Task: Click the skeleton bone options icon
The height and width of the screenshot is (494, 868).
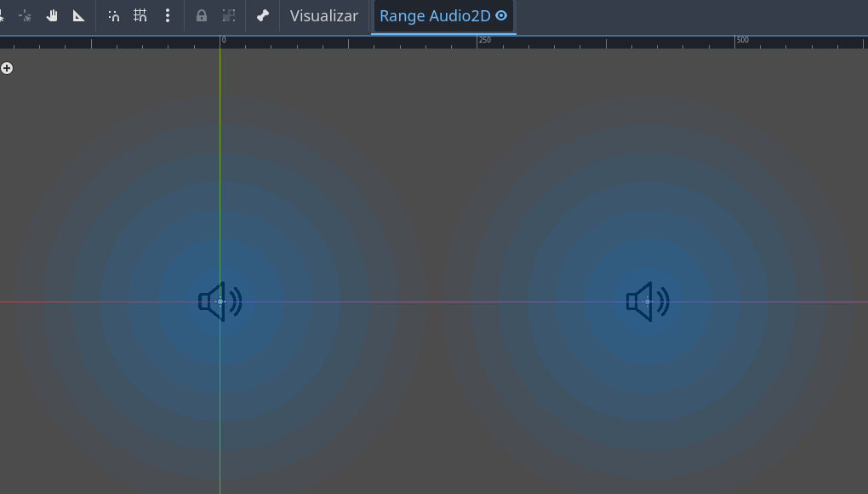Action: (263, 15)
